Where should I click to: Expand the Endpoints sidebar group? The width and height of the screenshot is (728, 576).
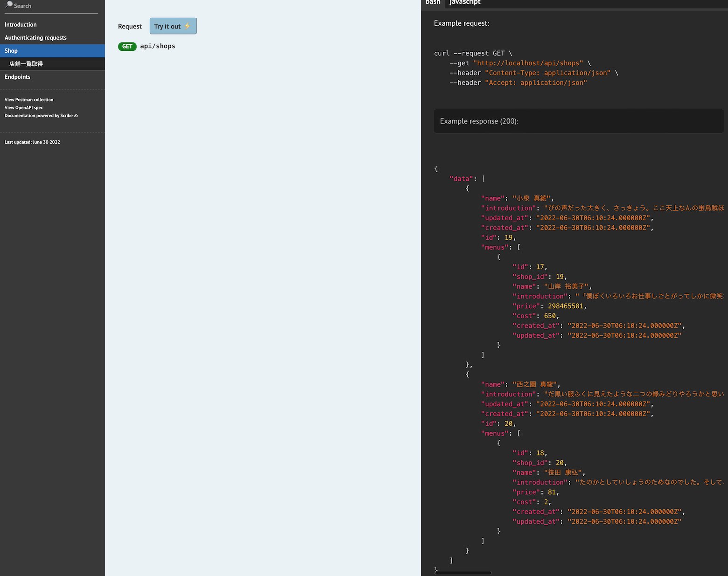18,77
